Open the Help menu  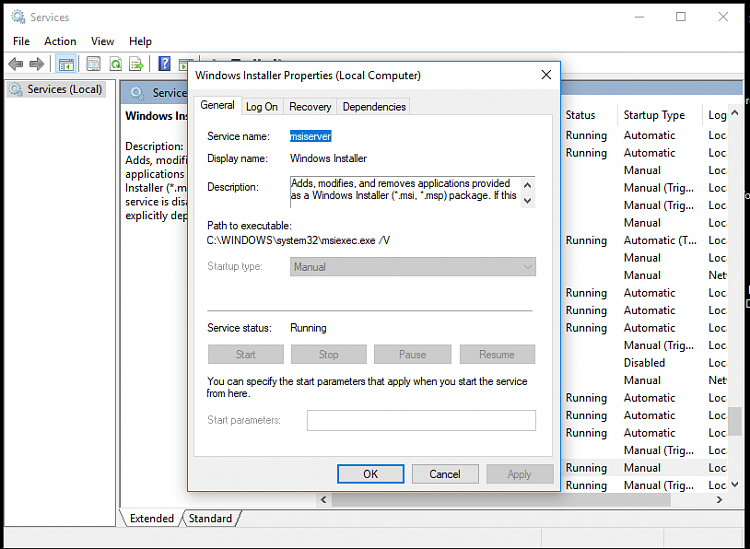(x=140, y=41)
